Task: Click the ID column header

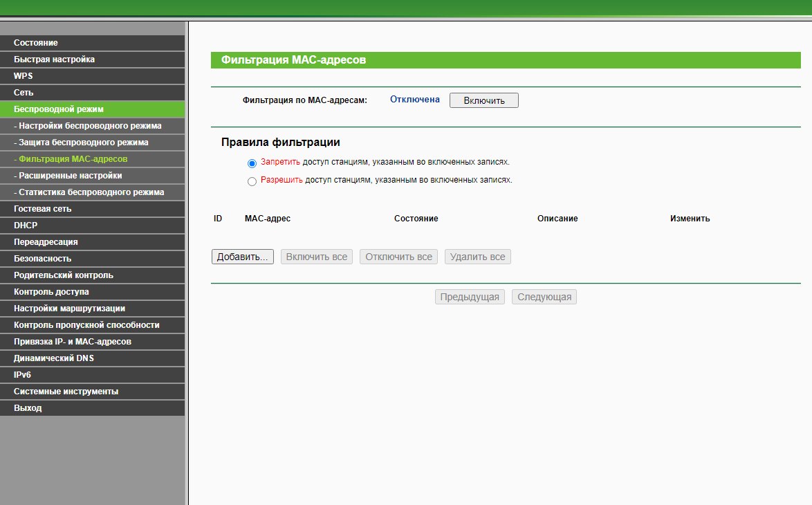Action: pyautogui.click(x=217, y=219)
